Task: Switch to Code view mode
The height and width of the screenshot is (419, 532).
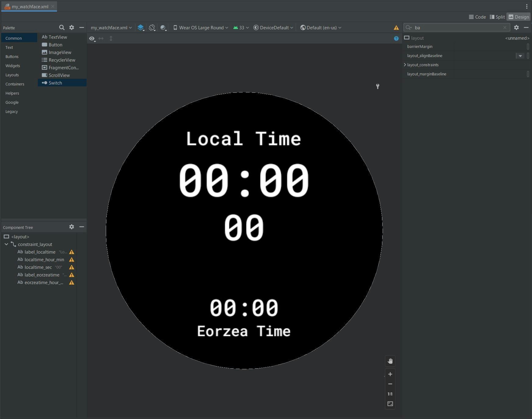Action: pyautogui.click(x=477, y=17)
